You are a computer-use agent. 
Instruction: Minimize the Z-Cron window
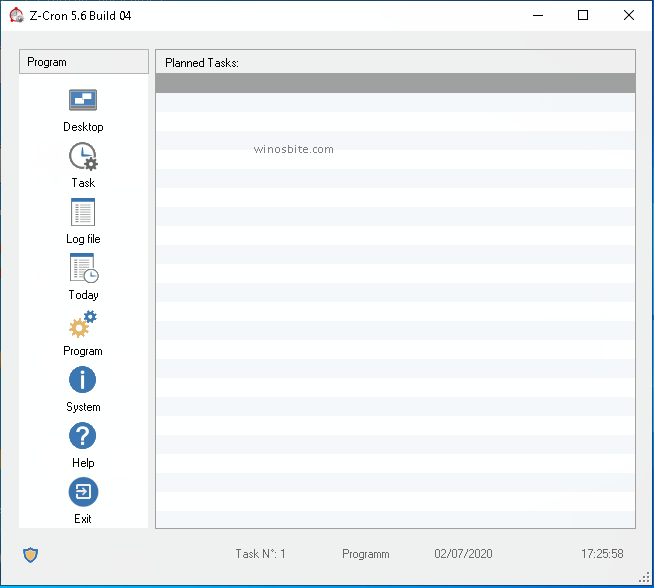click(538, 15)
